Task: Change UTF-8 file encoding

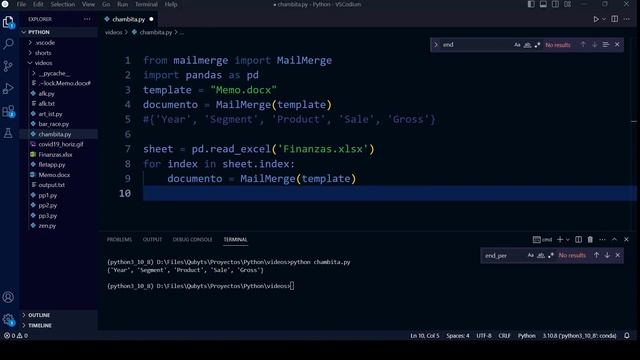Action: click(484, 336)
